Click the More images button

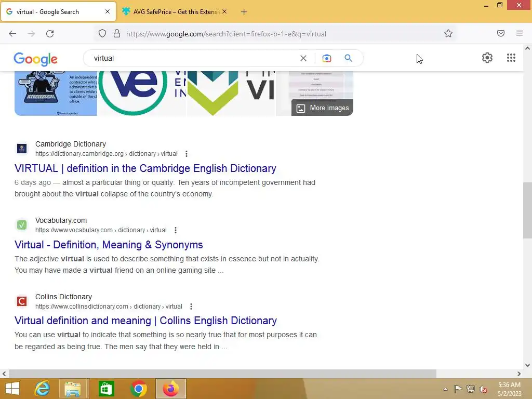pyautogui.click(x=322, y=108)
